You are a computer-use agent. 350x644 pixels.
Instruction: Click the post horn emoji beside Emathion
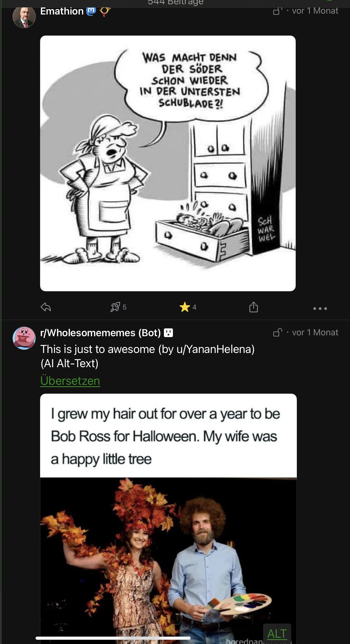(105, 12)
